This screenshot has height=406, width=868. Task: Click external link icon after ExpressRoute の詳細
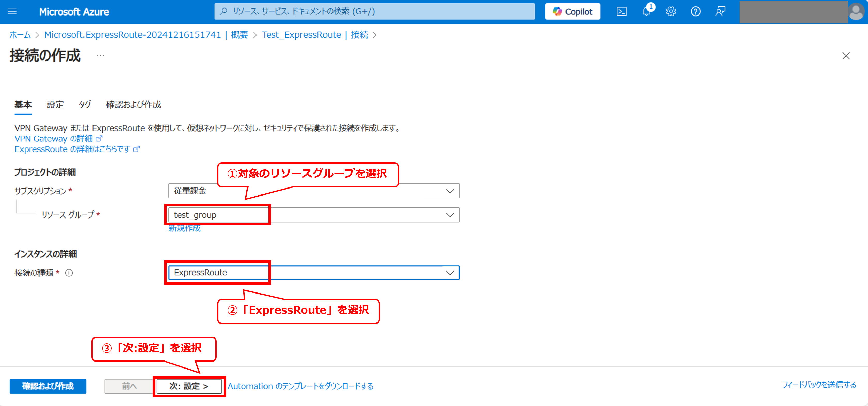coord(136,149)
